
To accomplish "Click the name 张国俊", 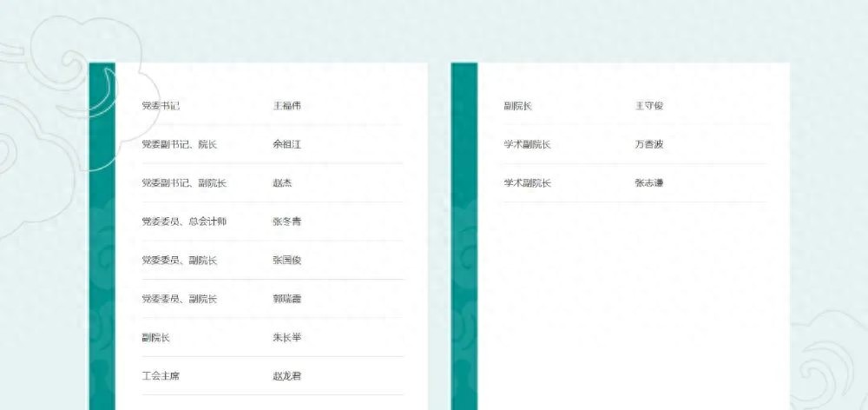I will tap(286, 261).
